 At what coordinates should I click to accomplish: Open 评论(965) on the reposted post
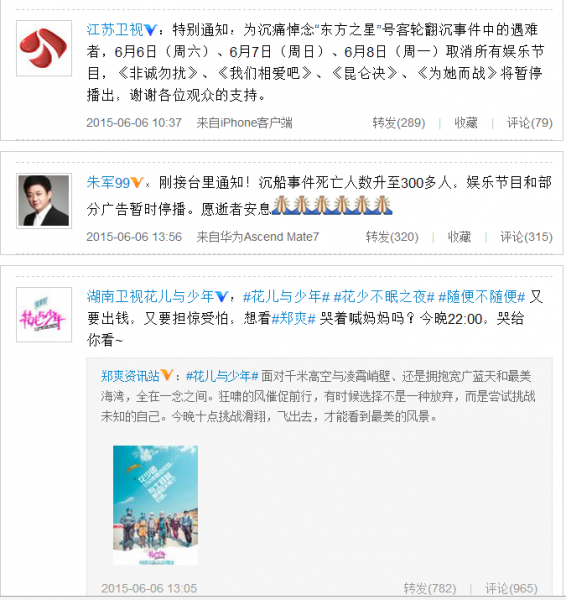[x=512, y=588]
